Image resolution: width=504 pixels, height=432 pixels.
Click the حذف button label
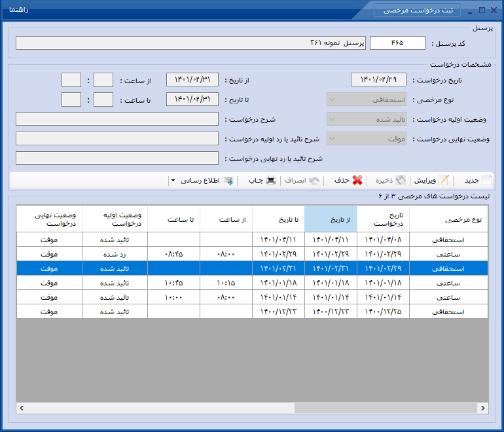pos(342,180)
